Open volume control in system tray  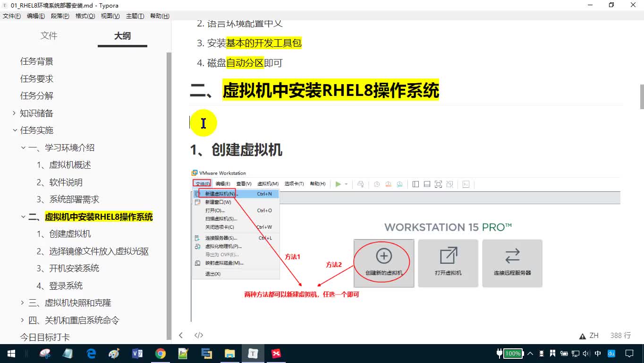pos(586,354)
